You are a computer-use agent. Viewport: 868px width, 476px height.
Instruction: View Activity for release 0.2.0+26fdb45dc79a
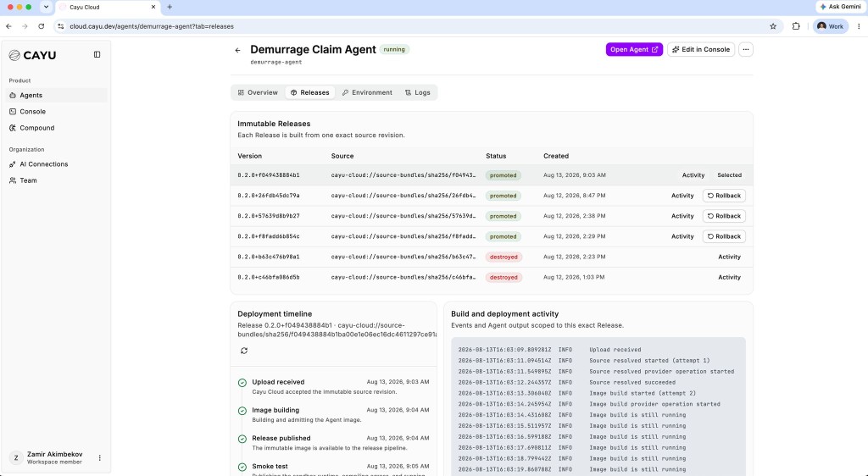pyautogui.click(x=682, y=196)
